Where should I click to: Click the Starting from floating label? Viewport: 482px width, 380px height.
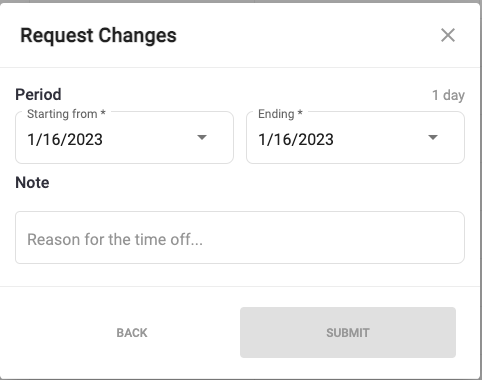click(62, 114)
